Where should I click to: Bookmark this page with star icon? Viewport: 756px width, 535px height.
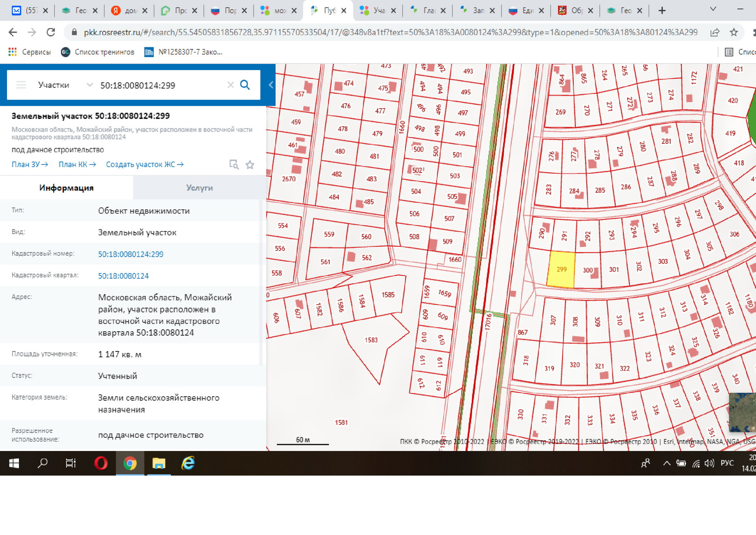pos(734,32)
